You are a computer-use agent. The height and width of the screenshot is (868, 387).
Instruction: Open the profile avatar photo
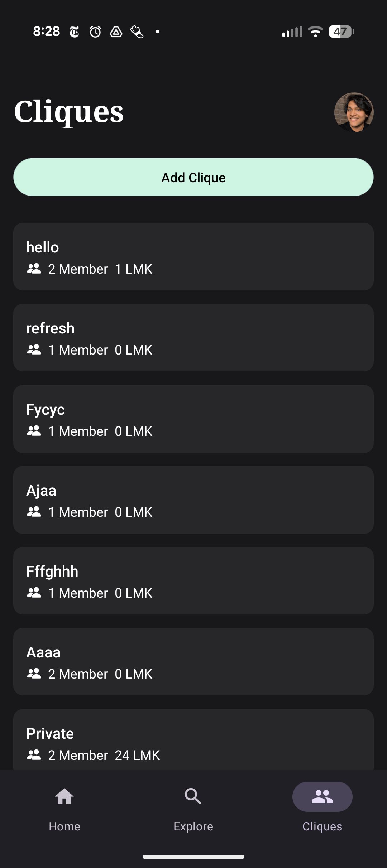coord(354,112)
